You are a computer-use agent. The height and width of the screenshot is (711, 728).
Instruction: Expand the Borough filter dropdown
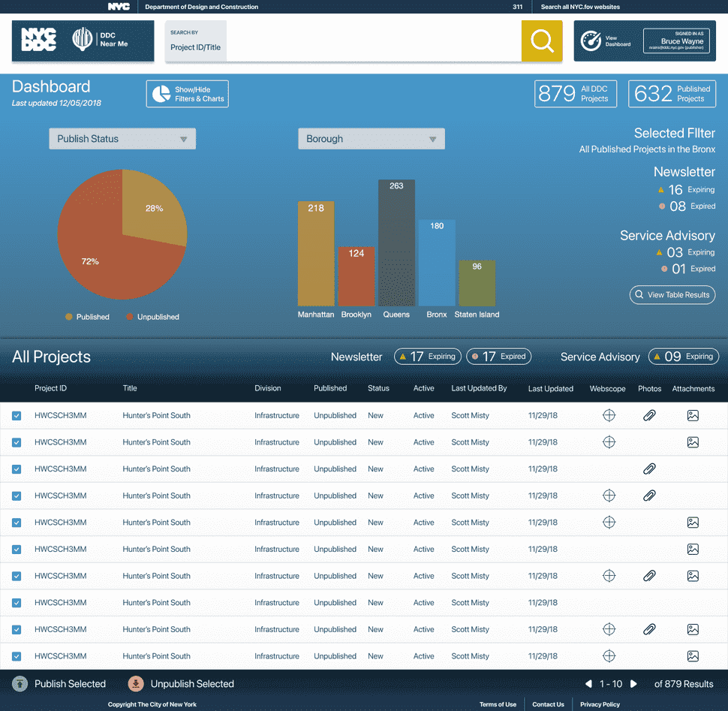371,138
